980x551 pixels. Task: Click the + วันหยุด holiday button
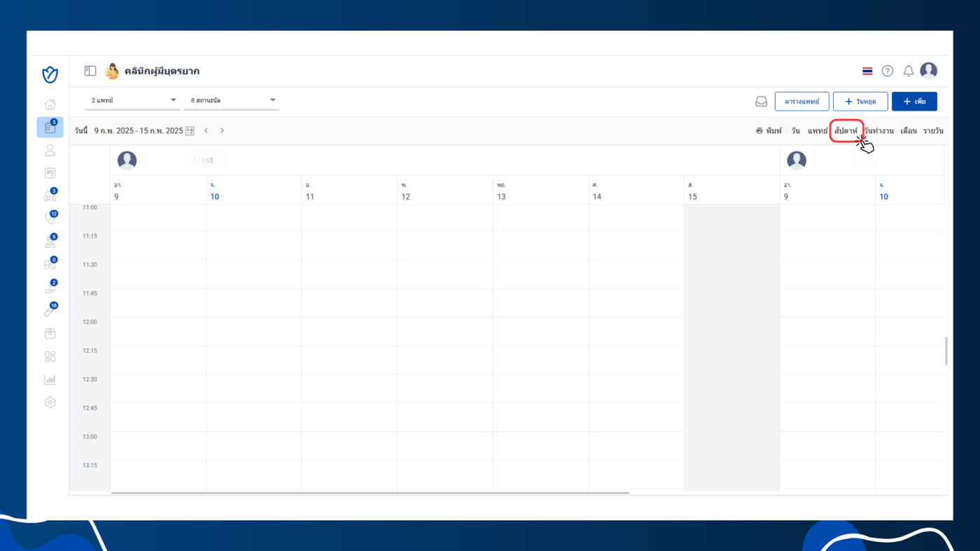click(860, 102)
